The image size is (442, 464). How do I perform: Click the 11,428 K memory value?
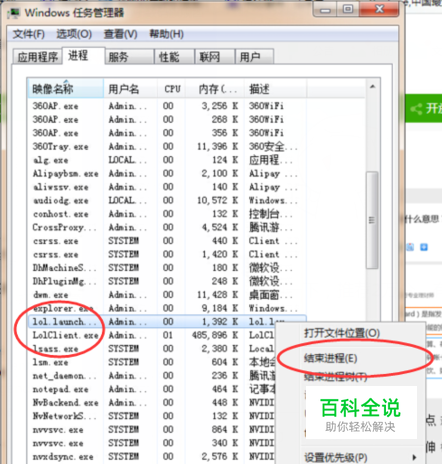217,295
